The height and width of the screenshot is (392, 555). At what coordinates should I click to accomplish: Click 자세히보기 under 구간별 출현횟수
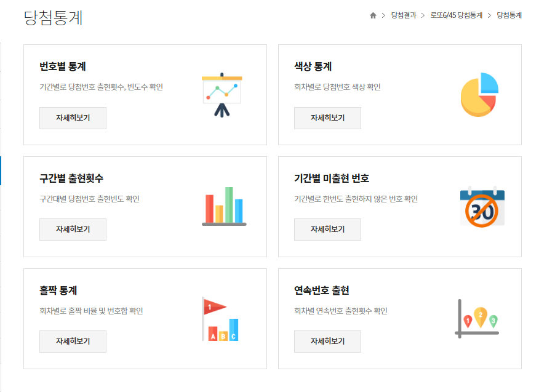click(73, 230)
